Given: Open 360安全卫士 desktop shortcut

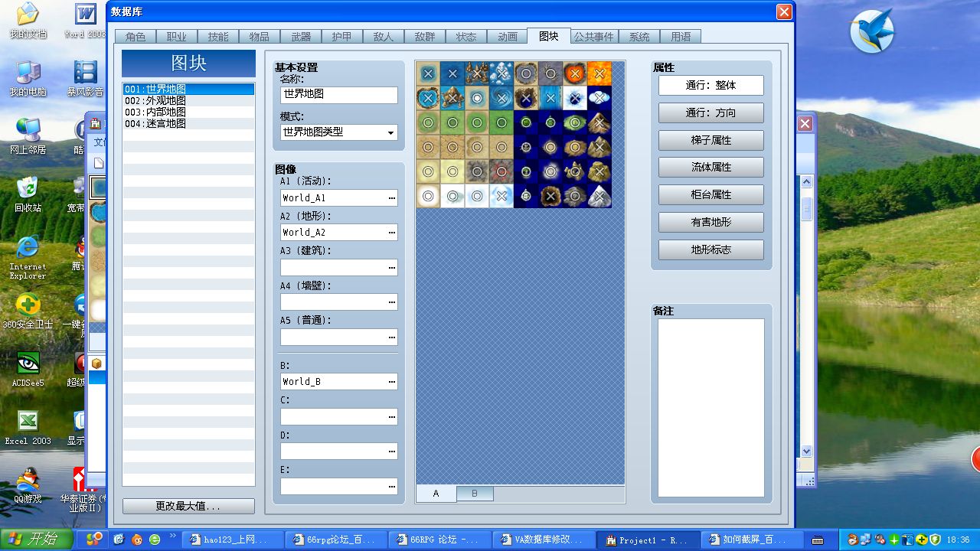Looking at the screenshot, I should (28, 310).
